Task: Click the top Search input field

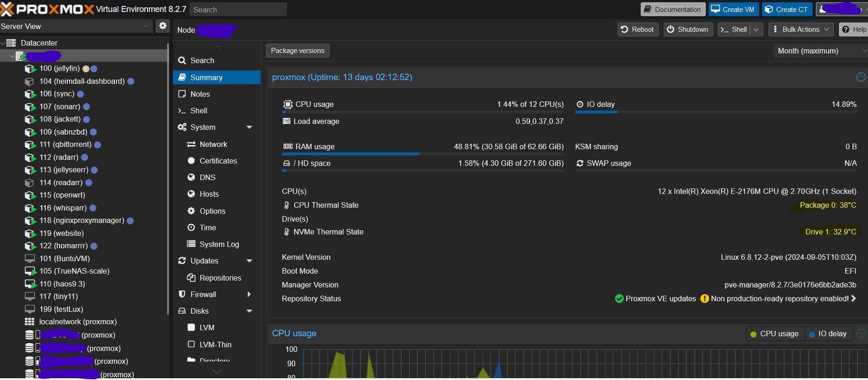Action: pos(238,9)
